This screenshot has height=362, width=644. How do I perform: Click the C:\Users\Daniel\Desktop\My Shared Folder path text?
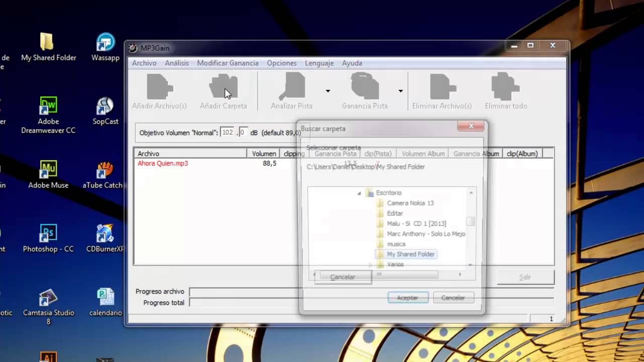click(366, 167)
